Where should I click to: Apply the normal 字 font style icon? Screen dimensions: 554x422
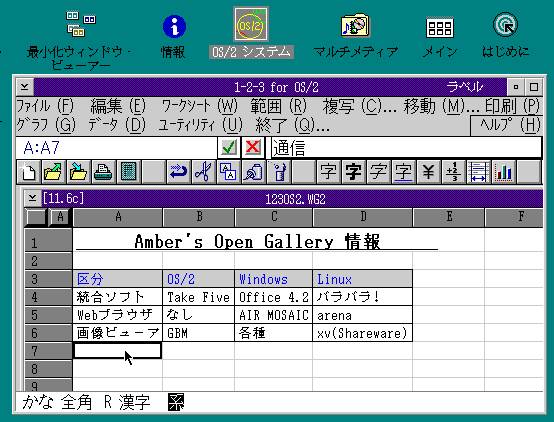[x=329, y=172]
